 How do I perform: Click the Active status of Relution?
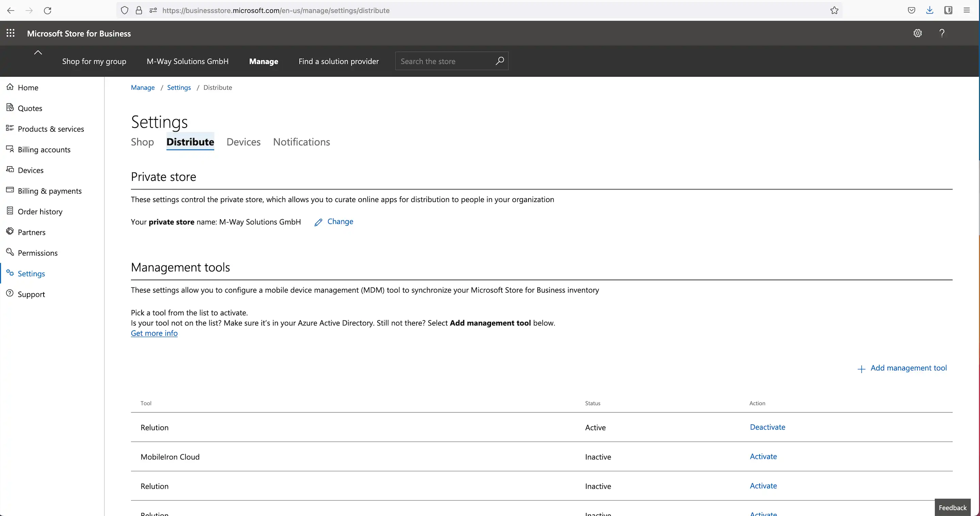(x=595, y=428)
